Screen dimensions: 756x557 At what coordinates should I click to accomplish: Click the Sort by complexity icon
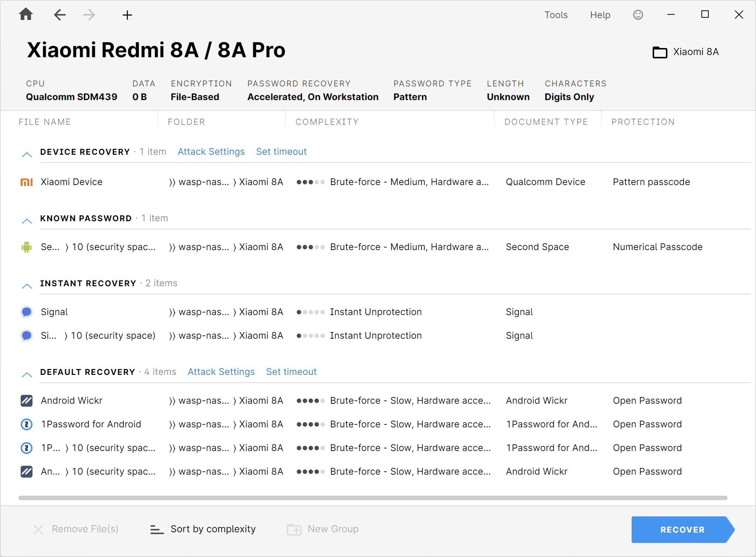point(157,530)
